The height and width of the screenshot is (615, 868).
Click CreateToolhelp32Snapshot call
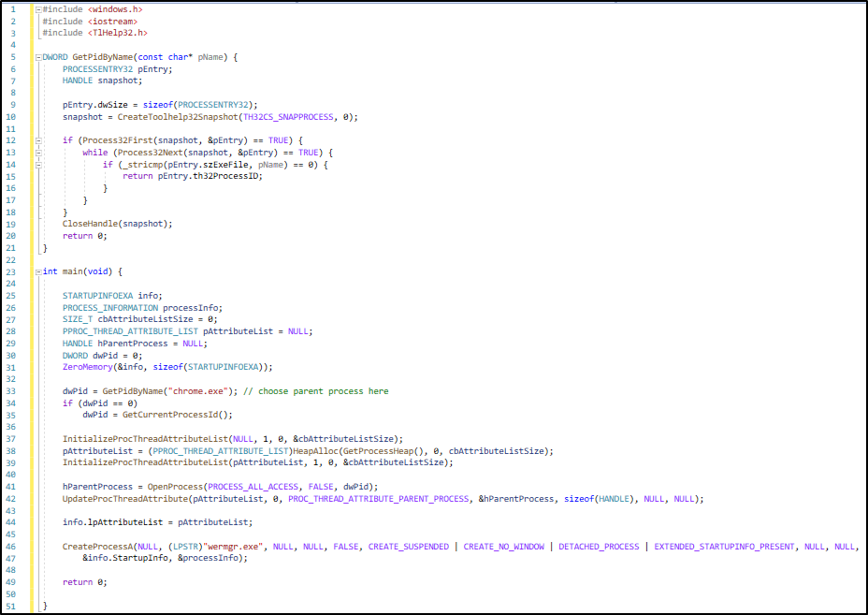pyautogui.click(x=178, y=117)
